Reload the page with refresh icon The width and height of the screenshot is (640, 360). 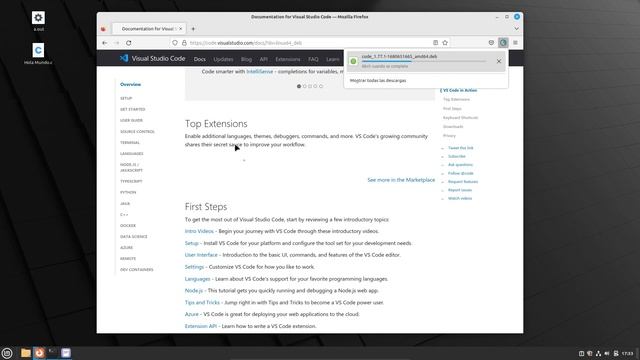[x=129, y=43]
